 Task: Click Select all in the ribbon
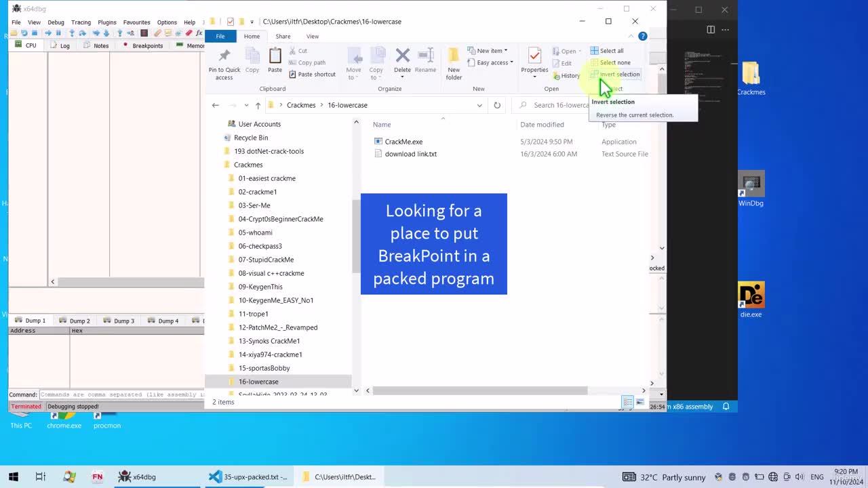pos(607,51)
